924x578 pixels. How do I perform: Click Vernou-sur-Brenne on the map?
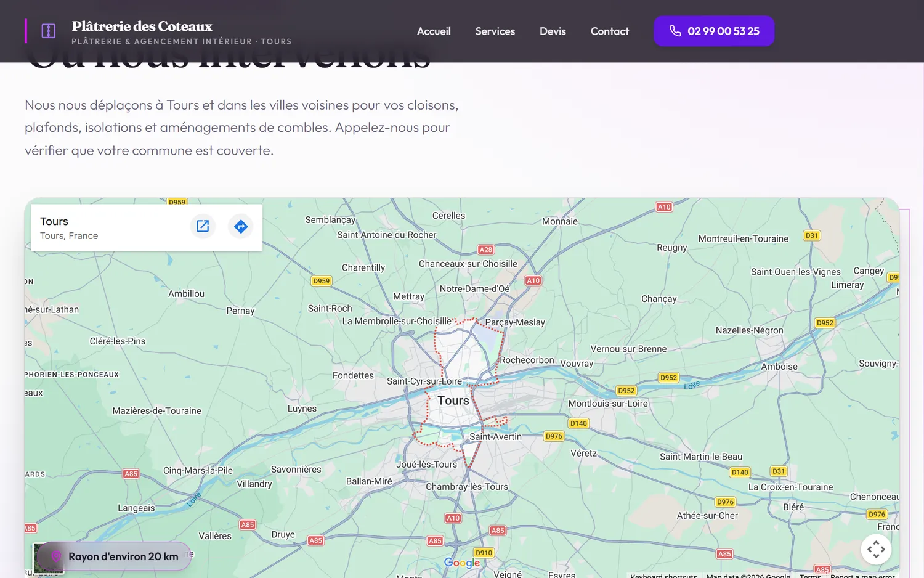coord(628,349)
